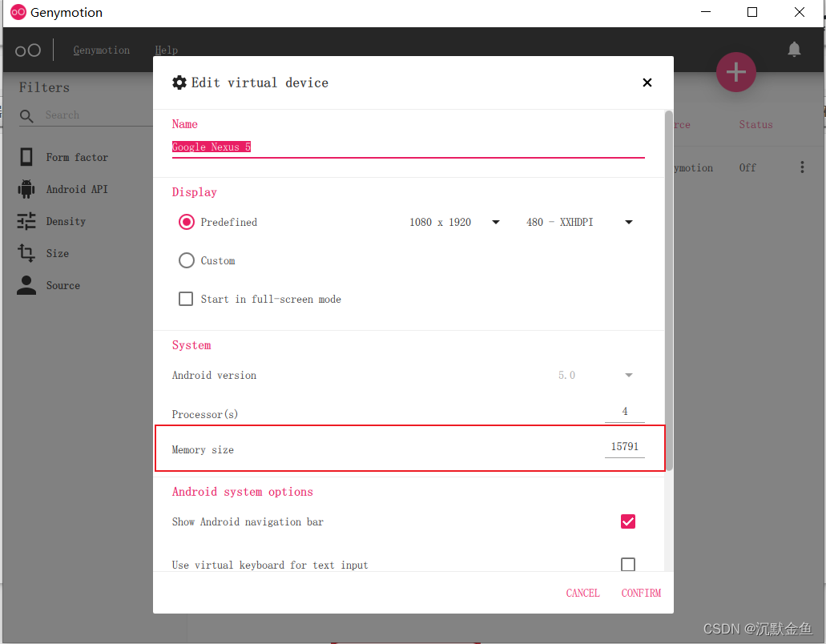826x644 pixels.
Task: Click the Off status text in device row
Action: pyautogui.click(x=747, y=167)
